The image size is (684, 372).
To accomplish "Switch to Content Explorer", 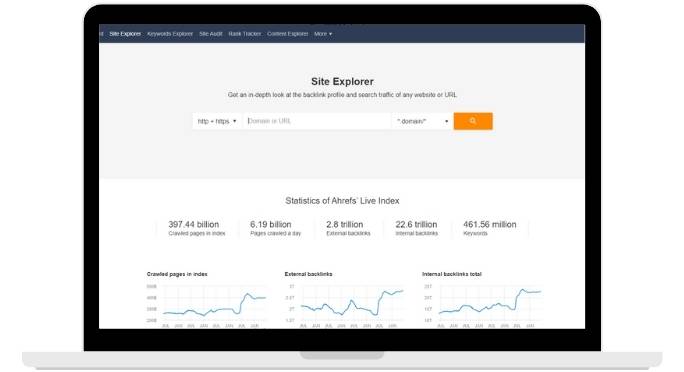I will click(x=288, y=34).
